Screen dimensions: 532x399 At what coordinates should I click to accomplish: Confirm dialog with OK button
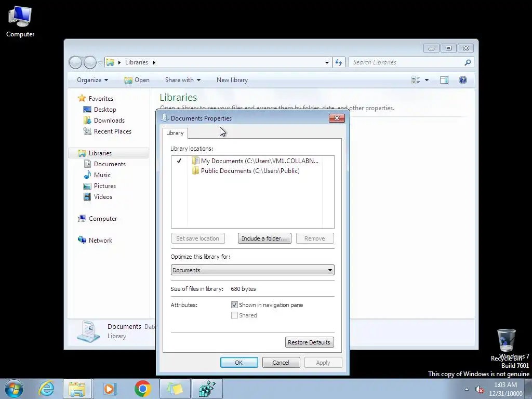(x=239, y=362)
